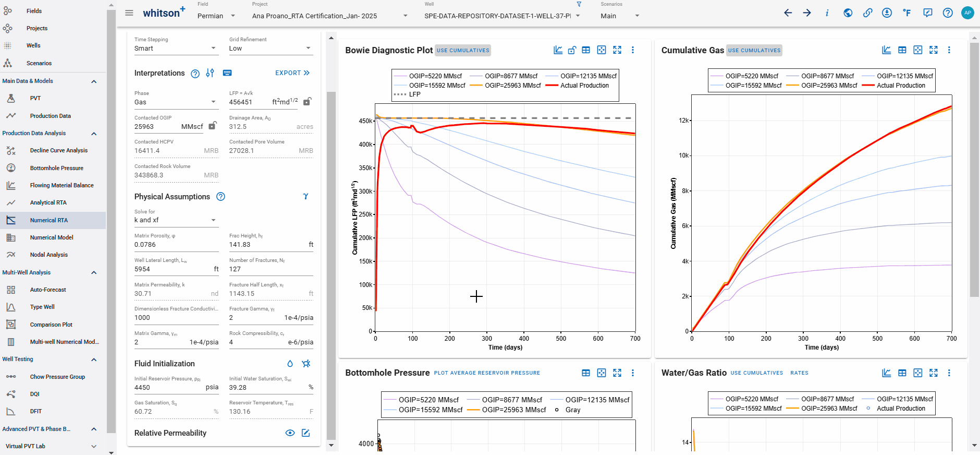
Task: Go back with the left arrow icon
Action: tap(788, 13)
